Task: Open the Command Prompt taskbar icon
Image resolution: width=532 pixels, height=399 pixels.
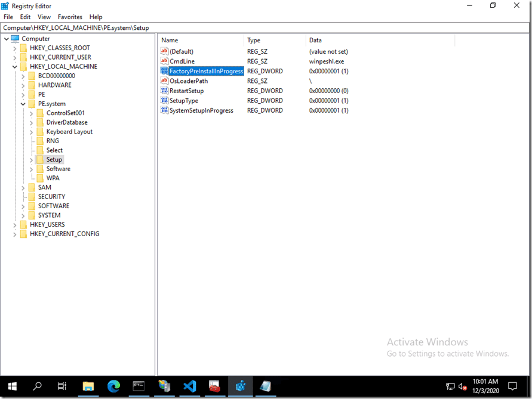Action: (139, 386)
